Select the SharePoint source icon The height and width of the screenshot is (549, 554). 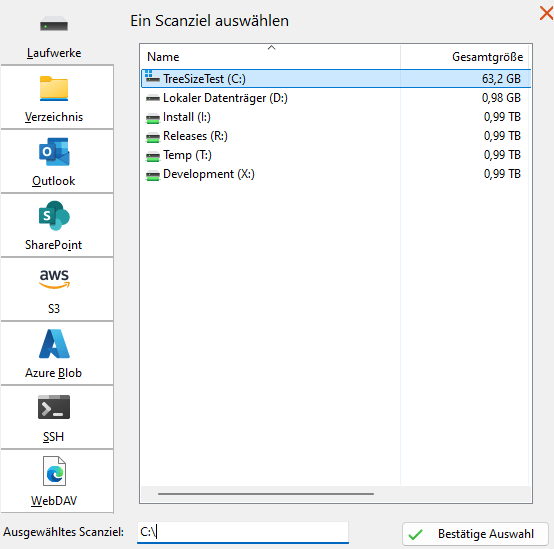point(54,216)
